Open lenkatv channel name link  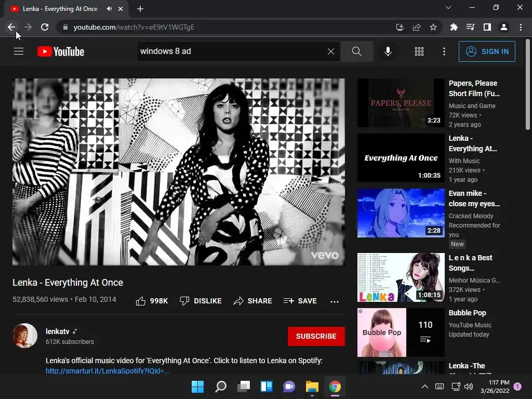click(x=57, y=331)
